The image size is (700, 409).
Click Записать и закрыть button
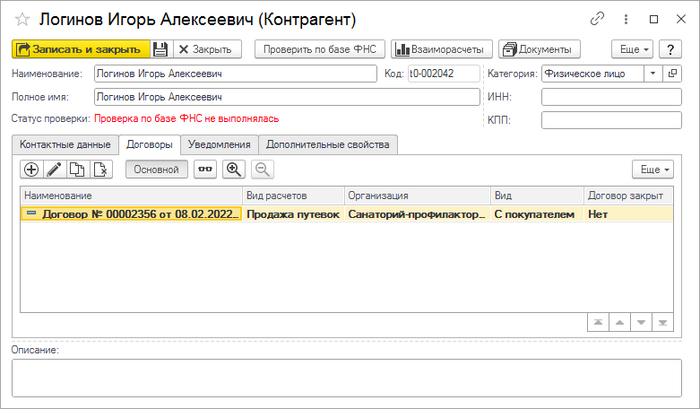80,49
